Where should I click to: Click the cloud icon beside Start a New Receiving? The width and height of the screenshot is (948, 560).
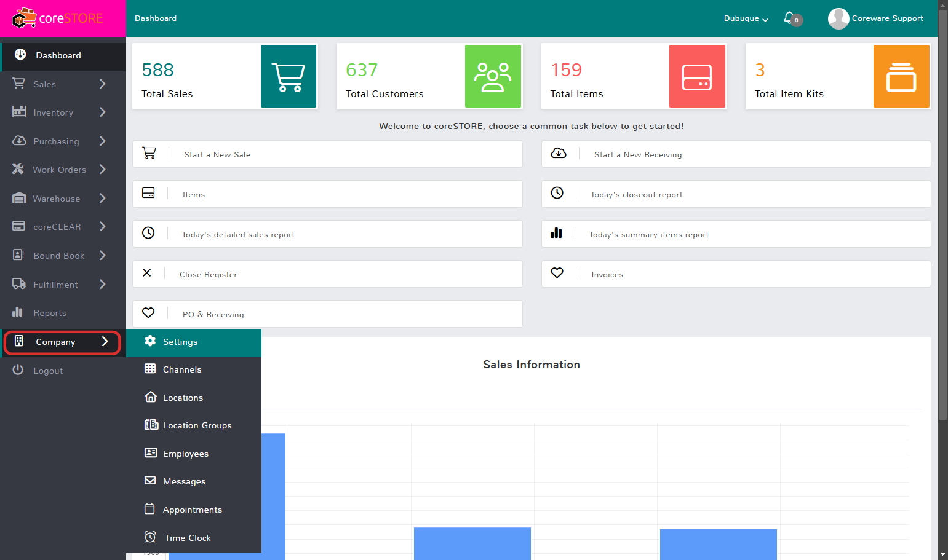click(559, 153)
